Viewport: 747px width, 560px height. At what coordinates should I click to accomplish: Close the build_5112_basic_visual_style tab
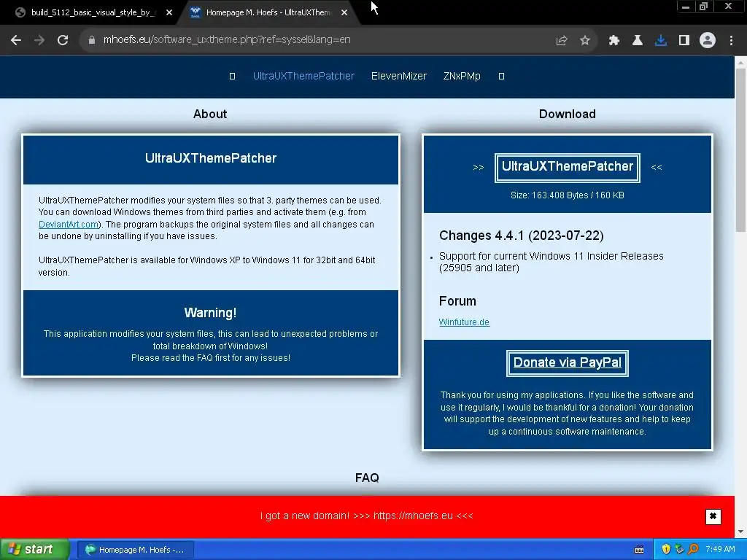[169, 13]
